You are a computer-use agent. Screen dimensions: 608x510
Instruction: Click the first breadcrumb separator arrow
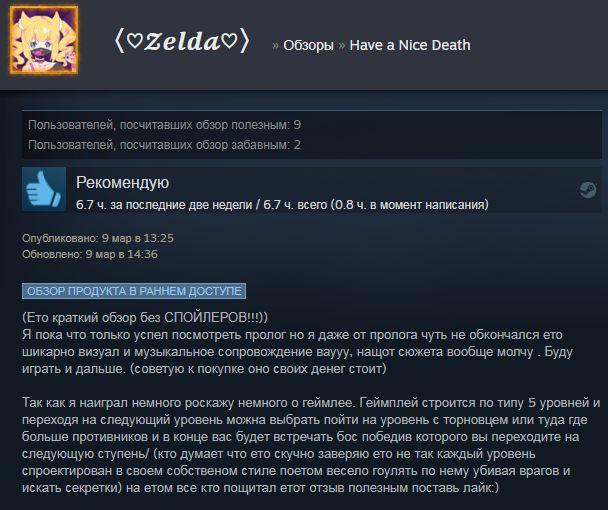[275, 46]
